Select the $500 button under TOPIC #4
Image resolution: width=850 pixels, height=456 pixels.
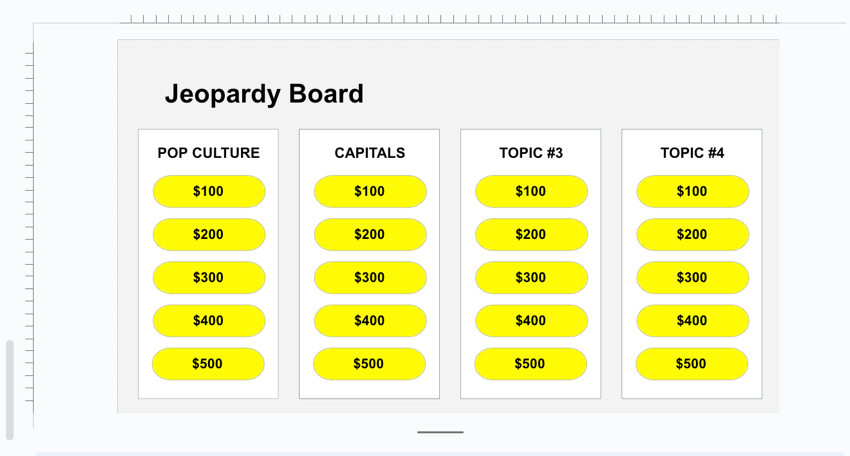[x=691, y=364]
